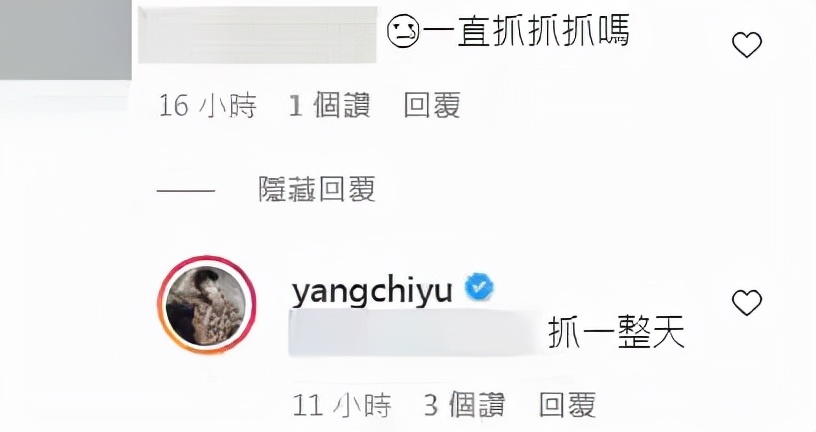Reply to the 16 小時 comment using 回覆
Viewport: 816px width, 432px height.
(x=432, y=106)
